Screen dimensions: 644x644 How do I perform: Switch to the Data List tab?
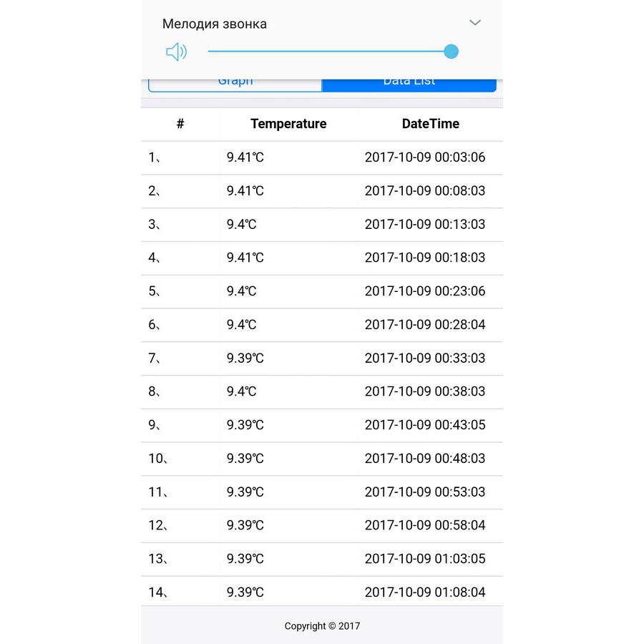click(x=409, y=84)
